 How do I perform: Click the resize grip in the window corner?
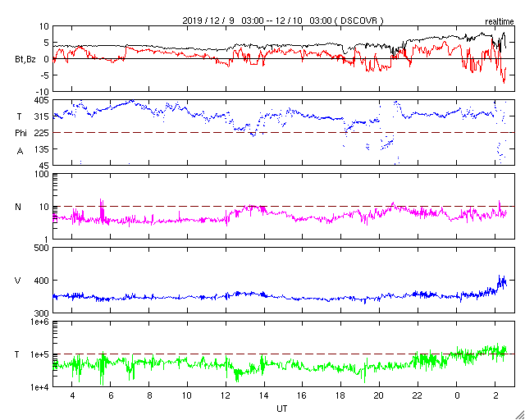(520, 415)
